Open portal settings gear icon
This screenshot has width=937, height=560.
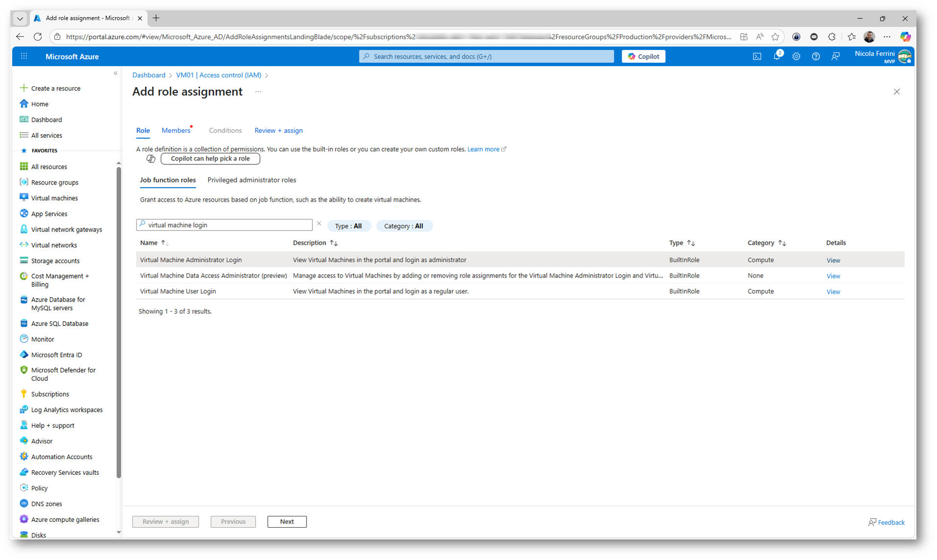tap(796, 56)
